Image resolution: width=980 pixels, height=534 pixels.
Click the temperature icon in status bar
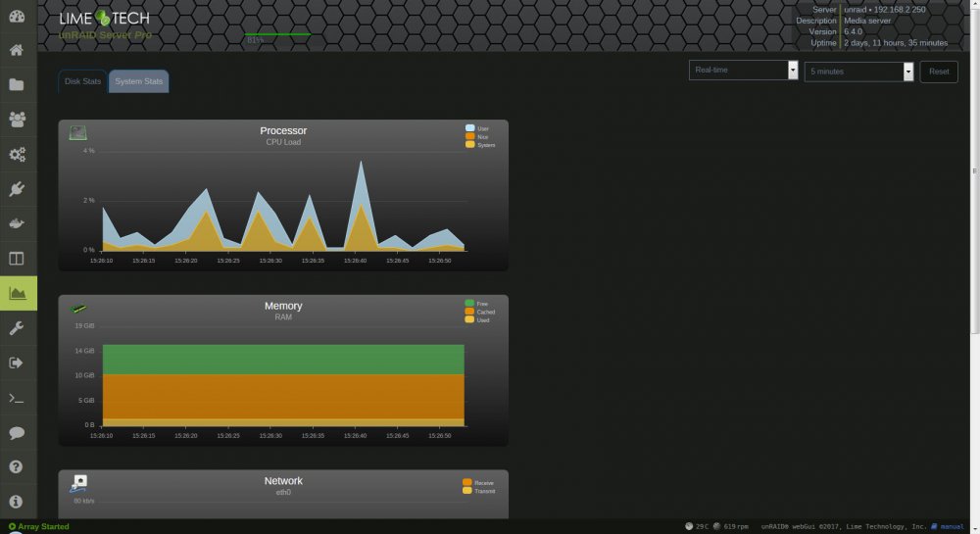pos(689,526)
